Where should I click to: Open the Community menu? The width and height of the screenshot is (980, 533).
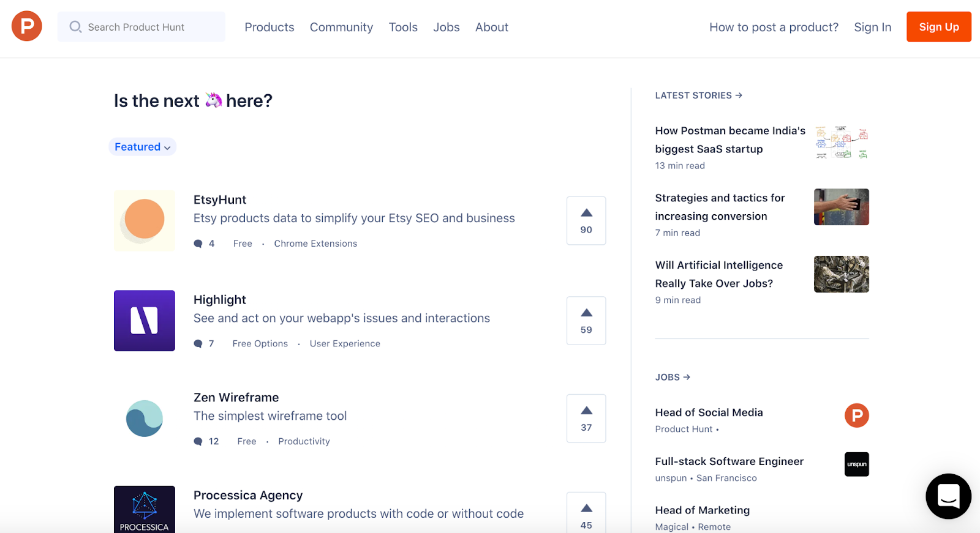click(x=341, y=27)
